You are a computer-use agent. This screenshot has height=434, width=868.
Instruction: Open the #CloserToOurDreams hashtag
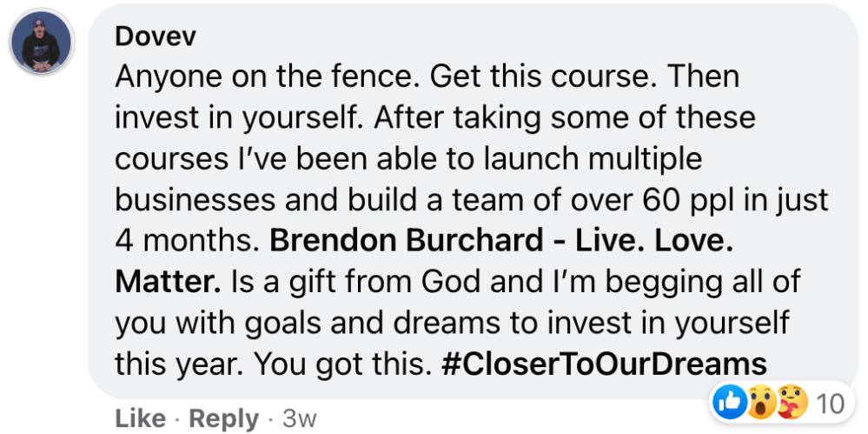pos(605,362)
